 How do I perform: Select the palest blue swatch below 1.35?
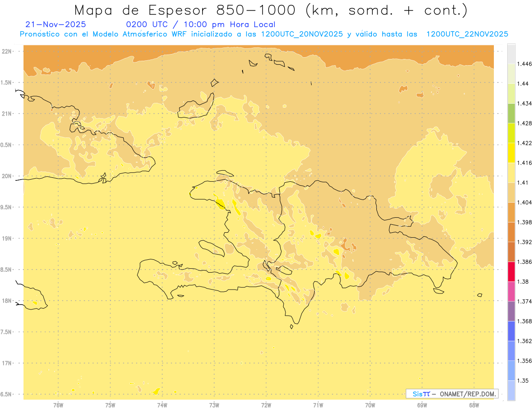click(511, 390)
